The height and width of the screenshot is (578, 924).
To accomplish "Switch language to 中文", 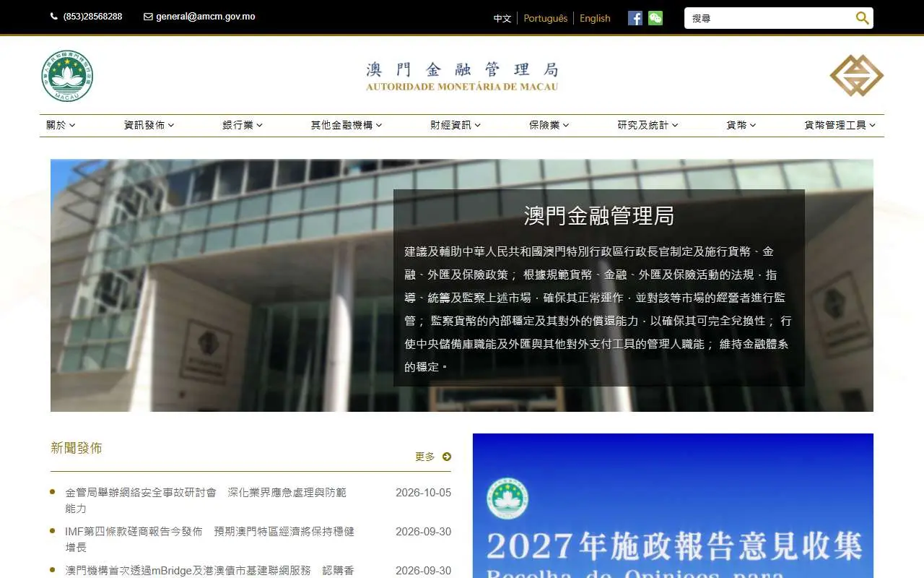I will pos(502,18).
